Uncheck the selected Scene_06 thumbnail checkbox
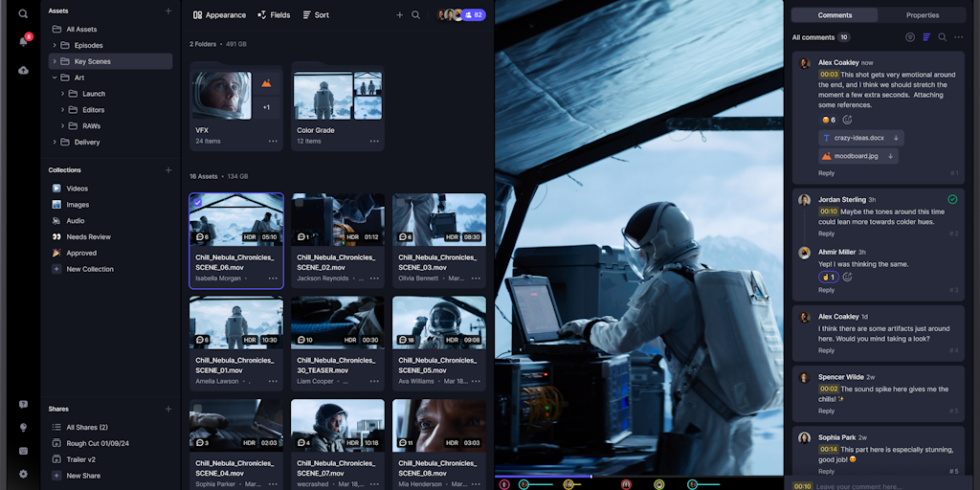Viewport: 980px width, 490px height. [197, 202]
